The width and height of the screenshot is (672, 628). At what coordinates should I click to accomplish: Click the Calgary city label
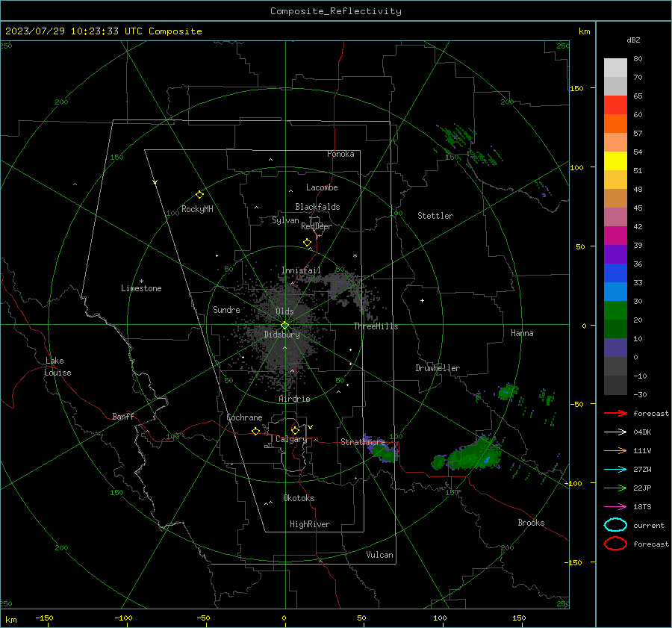(291, 439)
